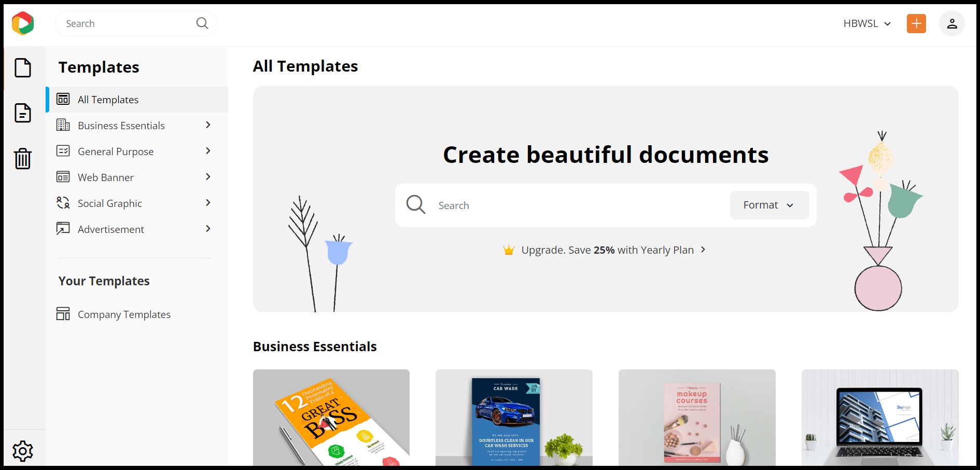Click the orange plus create button
980x470 pixels.
click(916, 23)
